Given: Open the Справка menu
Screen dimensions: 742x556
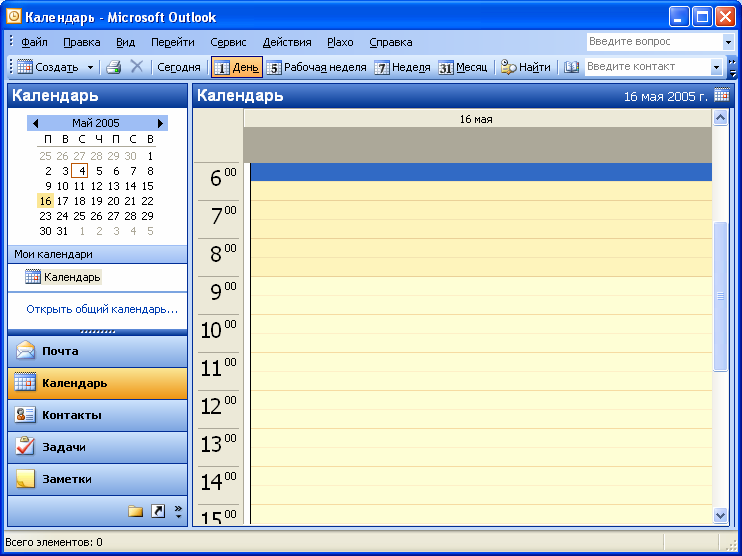Looking at the screenshot, I should tap(390, 42).
